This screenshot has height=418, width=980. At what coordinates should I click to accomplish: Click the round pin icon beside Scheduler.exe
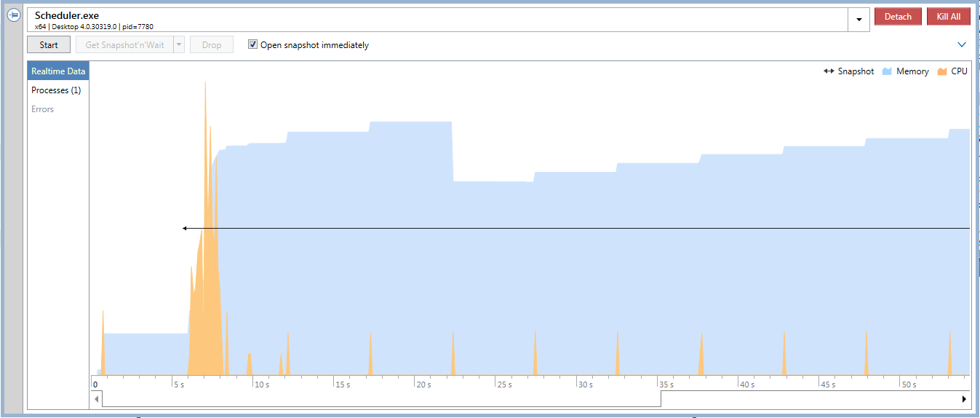[x=13, y=15]
